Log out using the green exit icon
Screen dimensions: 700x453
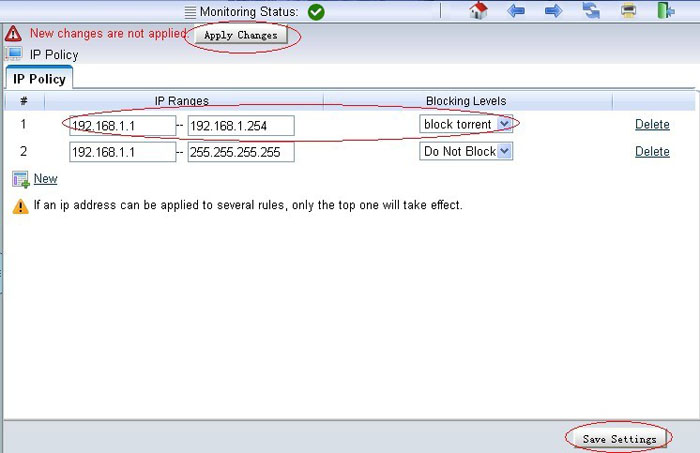[666, 11]
